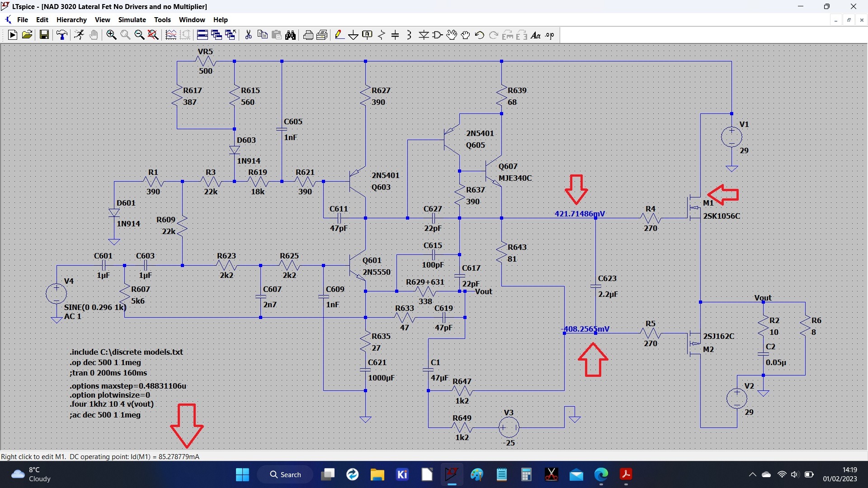Open the View menu

coord(102,20)
